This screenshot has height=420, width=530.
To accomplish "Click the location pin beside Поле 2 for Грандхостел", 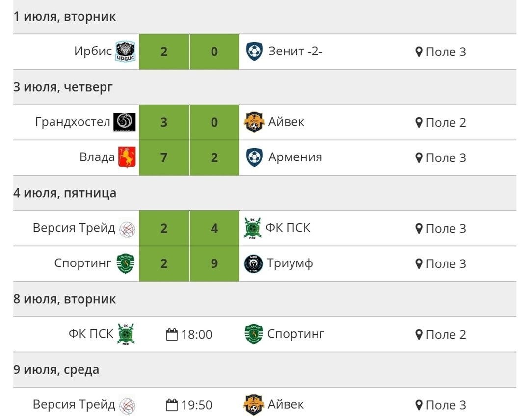I will (419, 123).
